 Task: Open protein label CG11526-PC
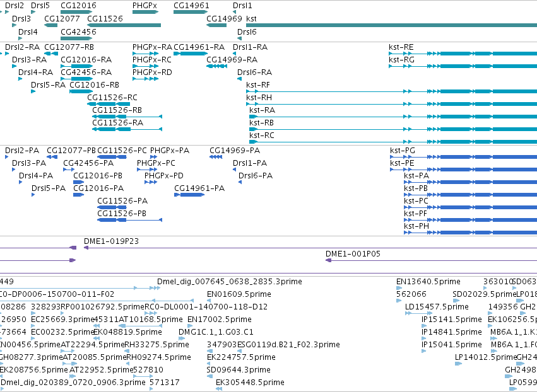tap(122, 151)
